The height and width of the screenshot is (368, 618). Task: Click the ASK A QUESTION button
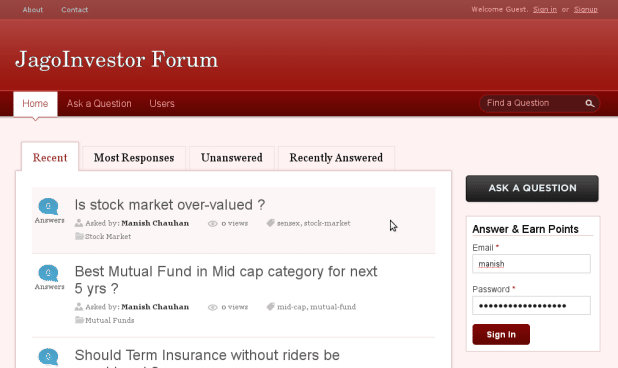coord(532,188)
